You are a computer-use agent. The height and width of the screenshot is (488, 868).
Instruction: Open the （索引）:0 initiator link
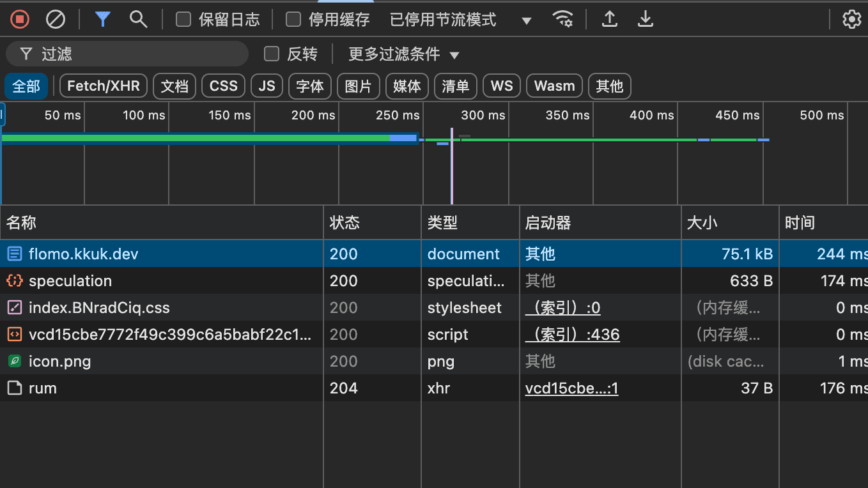(562, 307)
